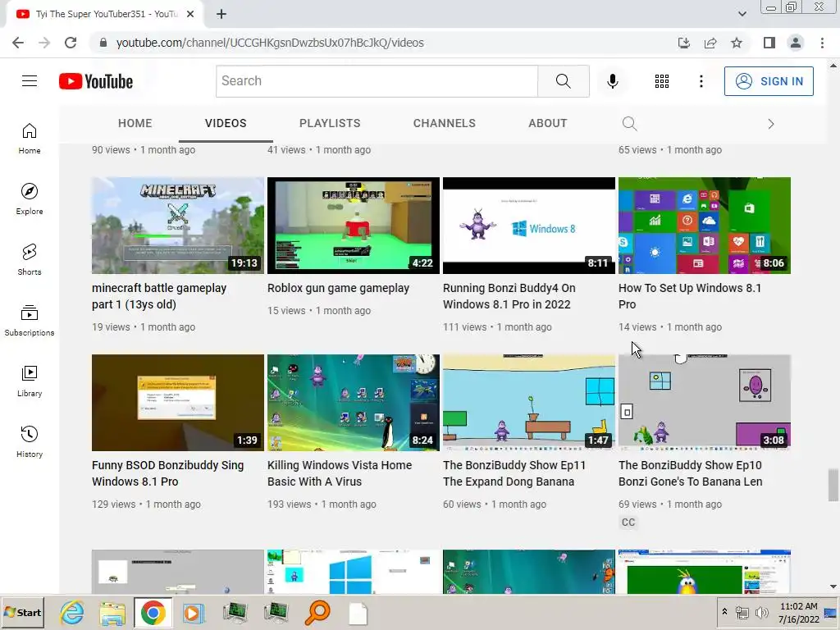
Task: Open 'The BonziBuddy Show Ep10' title link
Action: coord(690,473)
